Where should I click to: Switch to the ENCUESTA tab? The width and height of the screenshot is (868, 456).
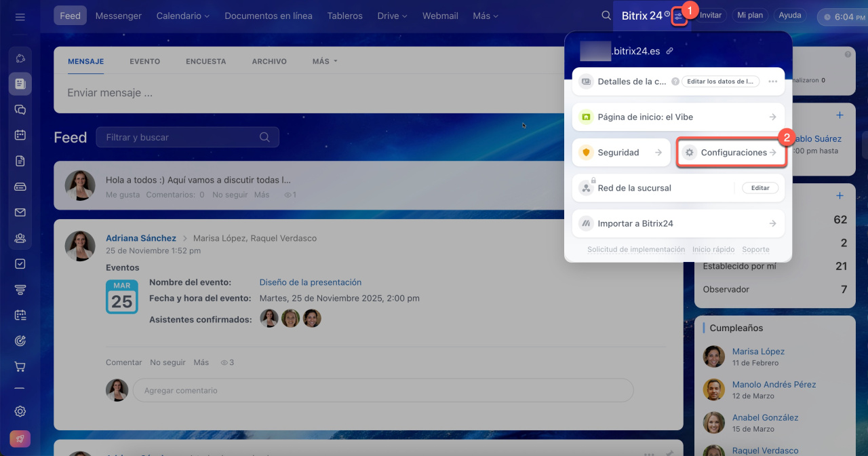[205, 61]
